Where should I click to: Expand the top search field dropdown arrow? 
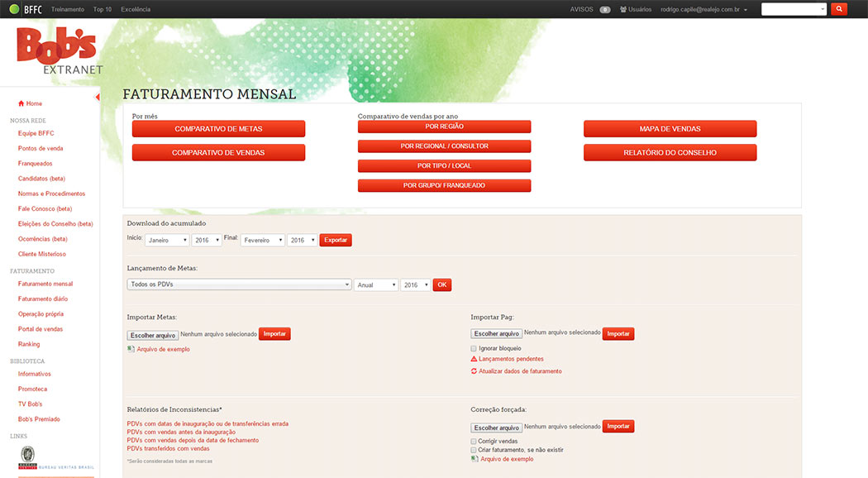(x=822, y=9)
